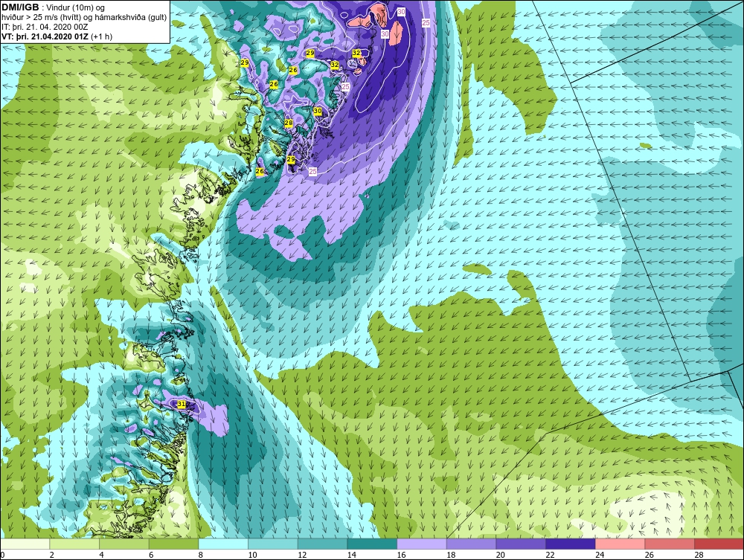Click the scale value 6
This screenshot has height=560, width=744.
(x=151, y=555)
